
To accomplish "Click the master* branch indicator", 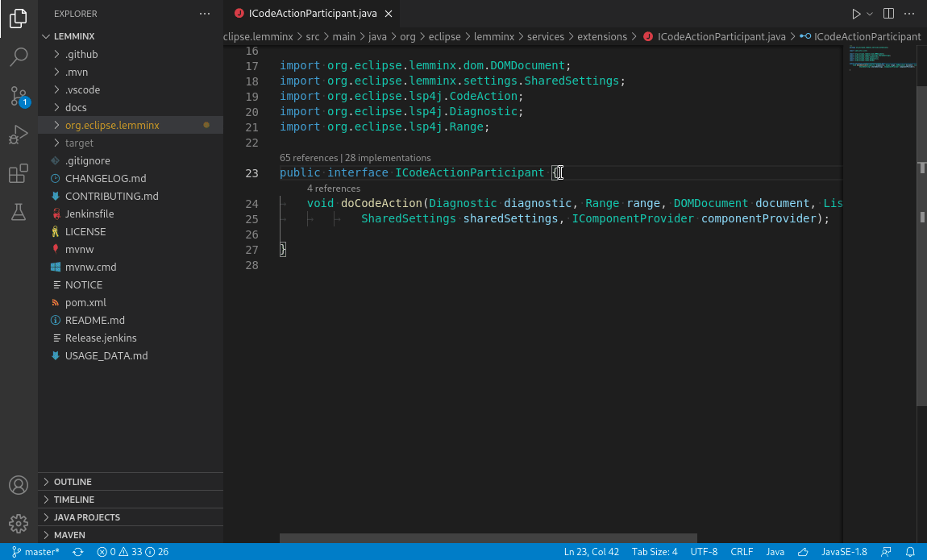I will click(x=36, y=552).
